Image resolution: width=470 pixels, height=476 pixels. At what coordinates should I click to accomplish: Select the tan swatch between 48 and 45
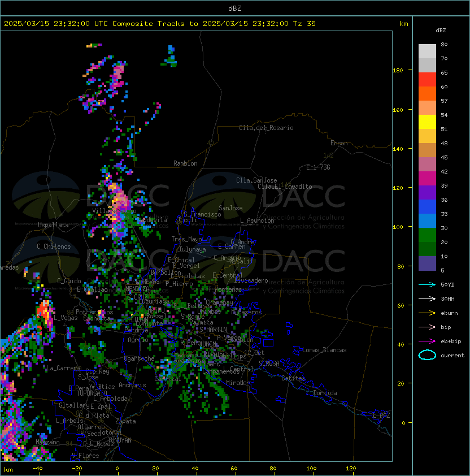(x=427, y=150)
